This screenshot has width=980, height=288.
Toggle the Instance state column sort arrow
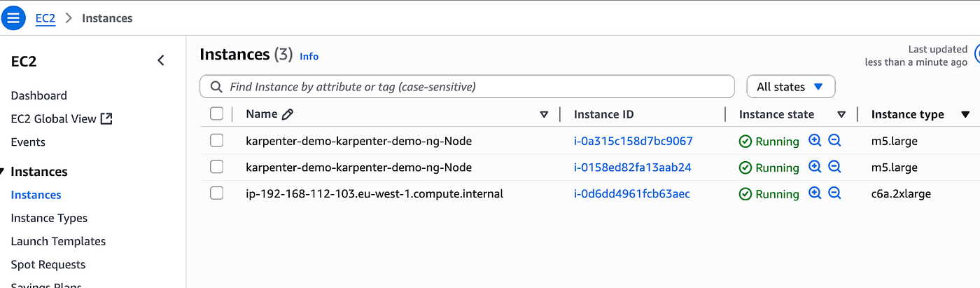tap(841, 114)
